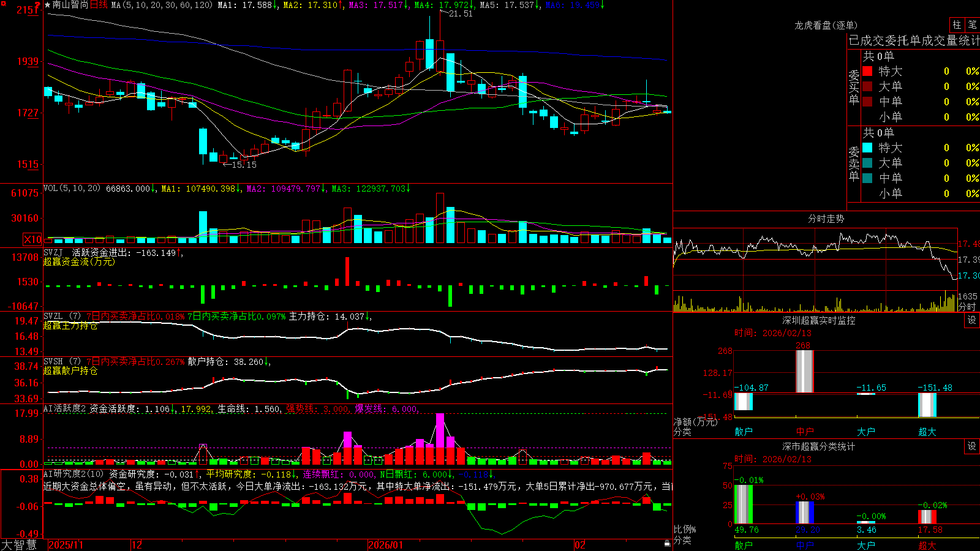
Task: Click the MA6: 19.459 value
Action: click(x=572, y=5)
